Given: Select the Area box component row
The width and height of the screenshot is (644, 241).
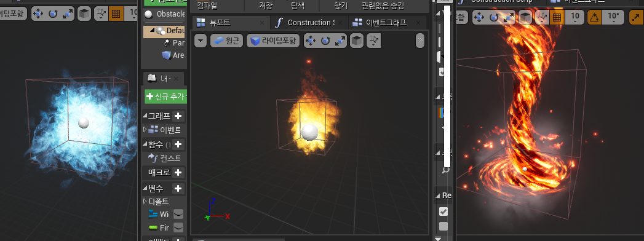Looking at the screenshot, I should [x=173, y=55].
